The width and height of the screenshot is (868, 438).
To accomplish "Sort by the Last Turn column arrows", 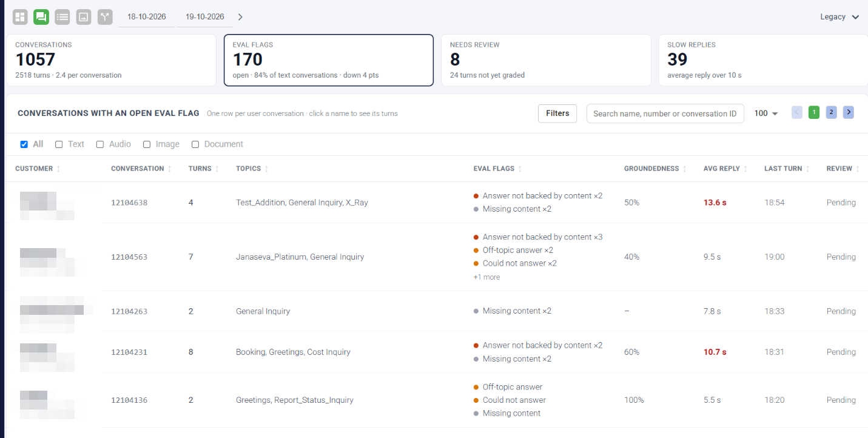I will 808,169.
